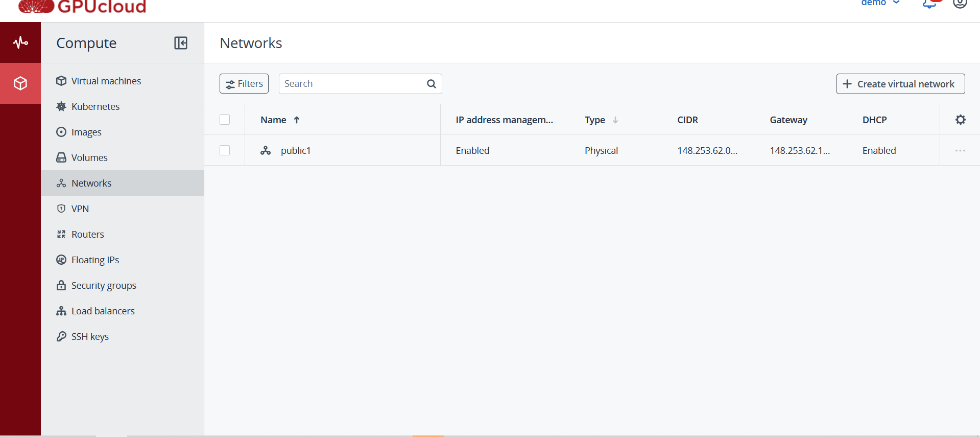Click the SSH keys key icon
Screen dimensions: 980x437
[61, 336]
